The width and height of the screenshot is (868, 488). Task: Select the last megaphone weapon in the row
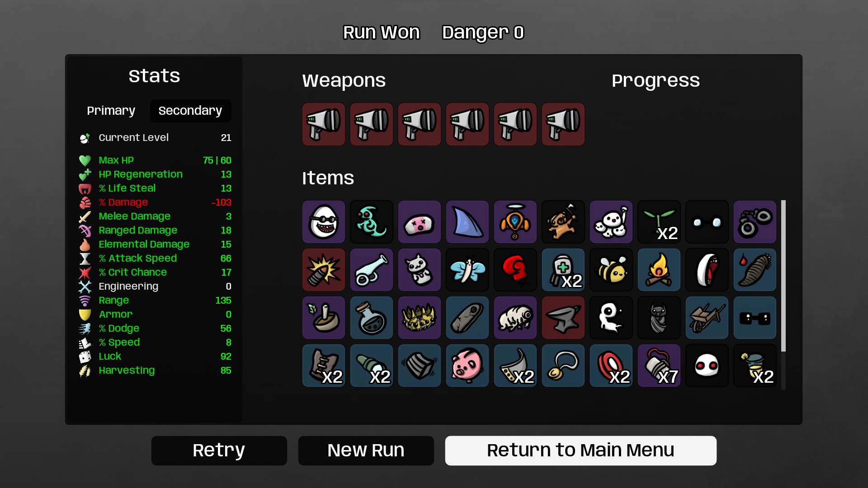coord(563,124)
